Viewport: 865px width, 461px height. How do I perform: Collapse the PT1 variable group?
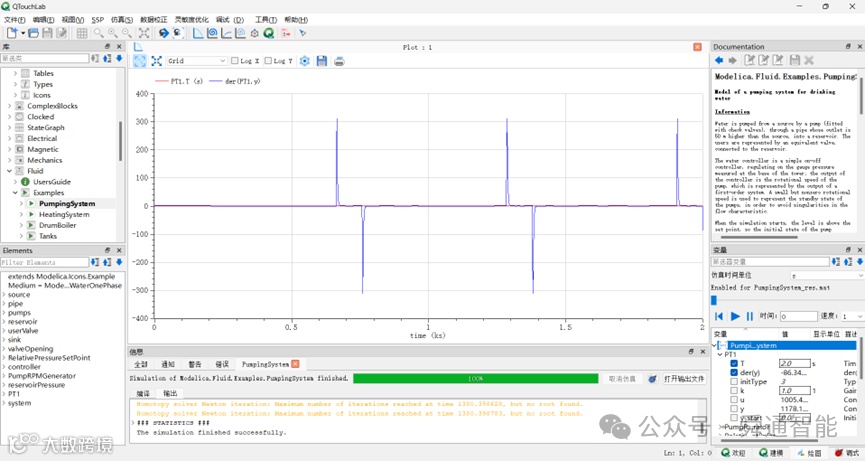pos(720,355)
